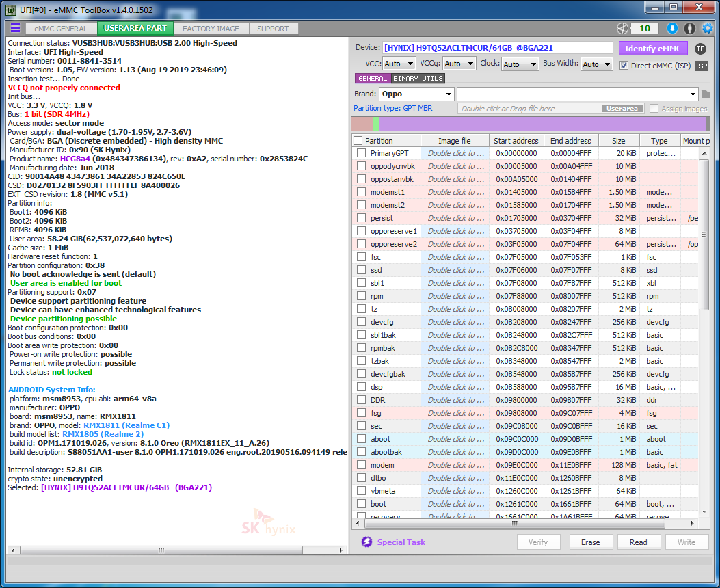Open settings via blue gear icon
The image size is (720, 588).
tap(708, 29)
